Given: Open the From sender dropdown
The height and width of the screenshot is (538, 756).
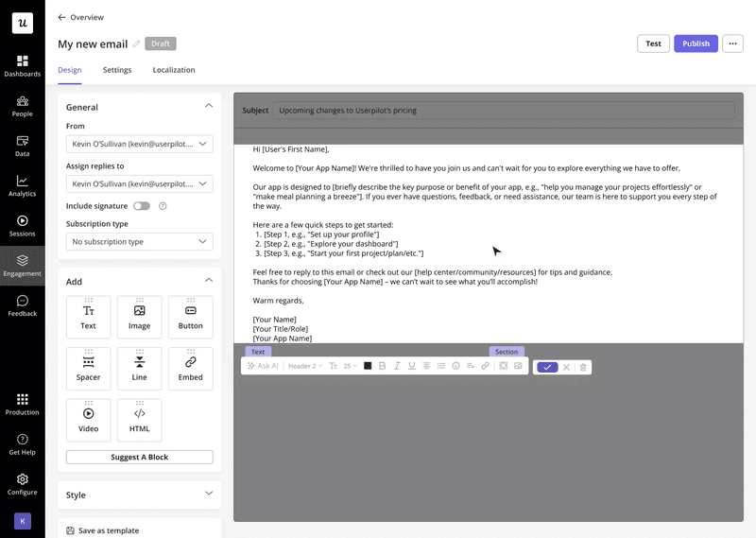Looking at the screenshot, I should [x=139, y=144].
